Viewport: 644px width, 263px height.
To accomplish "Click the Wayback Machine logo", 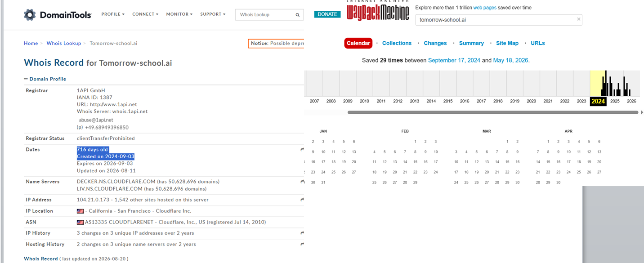I will (x=378, y=11).
